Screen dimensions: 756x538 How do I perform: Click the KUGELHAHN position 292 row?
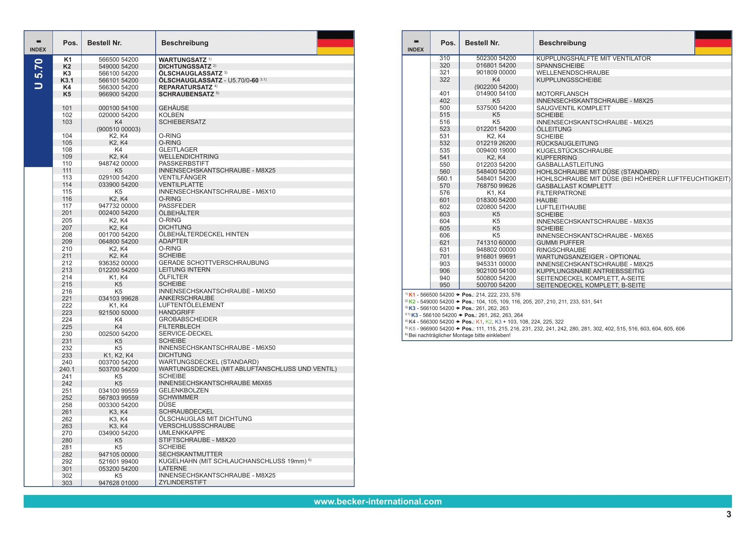pos(203,461)
